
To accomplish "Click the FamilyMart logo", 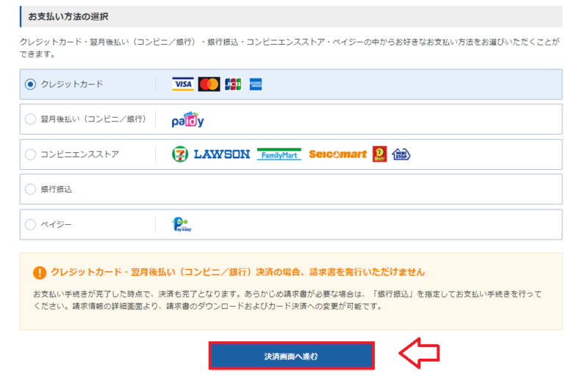I will (x=279, y=154).
